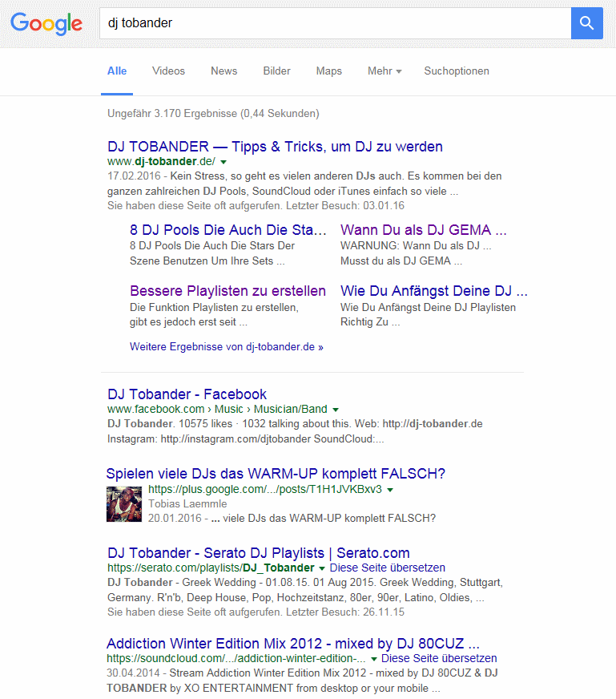Open 'Spielen viele DJs das WARM-UP komplett FALSCH?'
The width and height of the screenshot is (616, 699).
[x=276, y=474]
